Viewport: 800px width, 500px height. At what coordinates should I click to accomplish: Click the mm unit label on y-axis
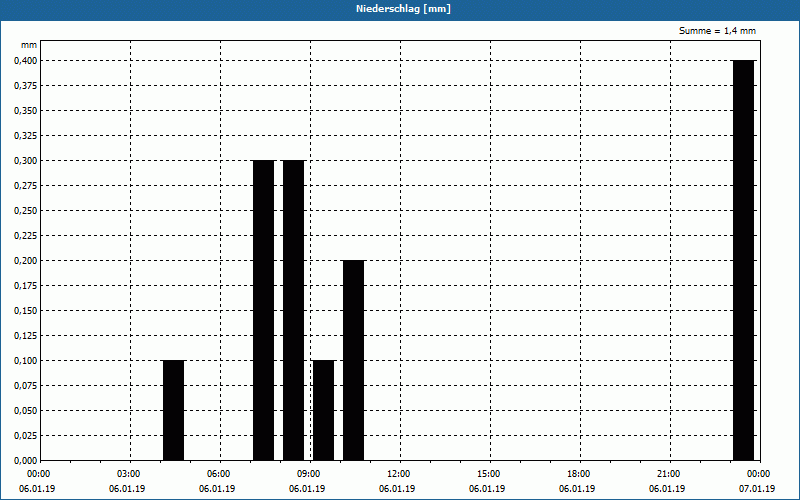(29, 45)
